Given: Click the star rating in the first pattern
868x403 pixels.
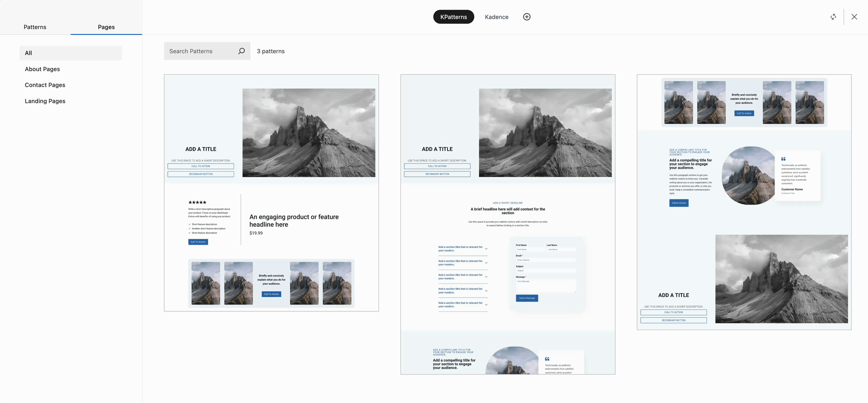Looking at the screenshot, I should click(x=197, y=202).
